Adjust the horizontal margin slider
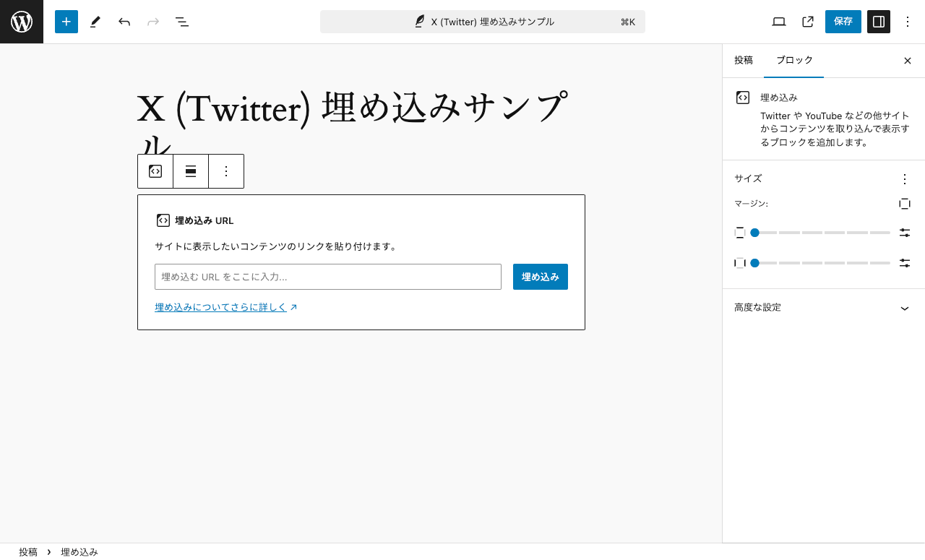Viewport: 925px width, 560px height. tap(820, 263)
